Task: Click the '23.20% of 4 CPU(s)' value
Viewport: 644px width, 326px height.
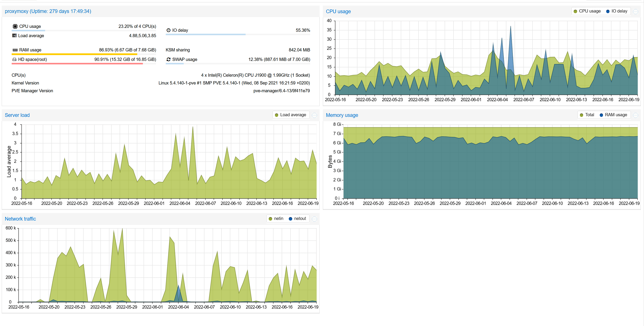Action: click(137, 26)
